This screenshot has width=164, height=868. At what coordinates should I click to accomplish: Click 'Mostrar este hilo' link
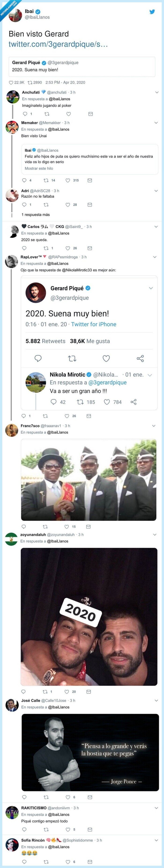click(39, 168)
